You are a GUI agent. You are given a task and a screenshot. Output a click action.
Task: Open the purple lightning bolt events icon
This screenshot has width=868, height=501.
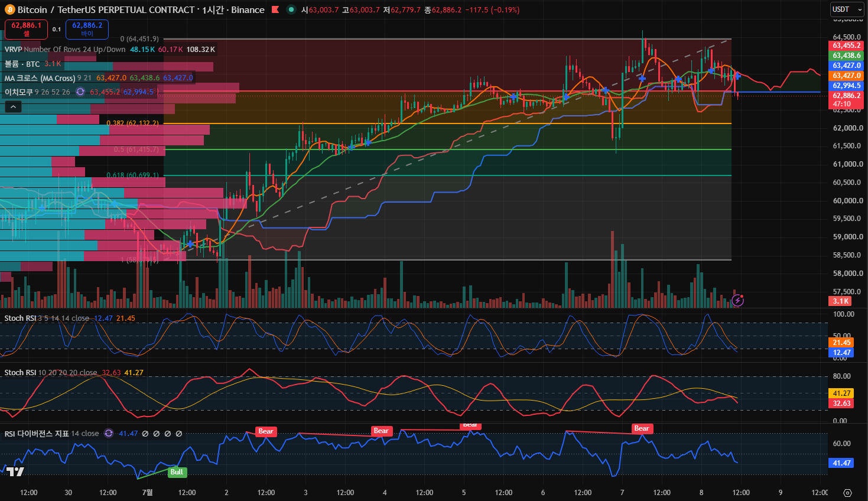(x=737, y=300)
